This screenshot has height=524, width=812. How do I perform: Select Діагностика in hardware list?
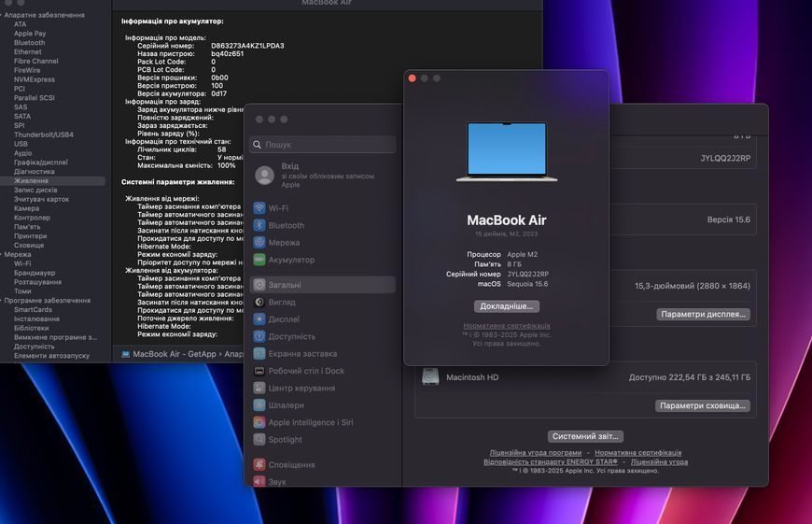click(35, 172)
